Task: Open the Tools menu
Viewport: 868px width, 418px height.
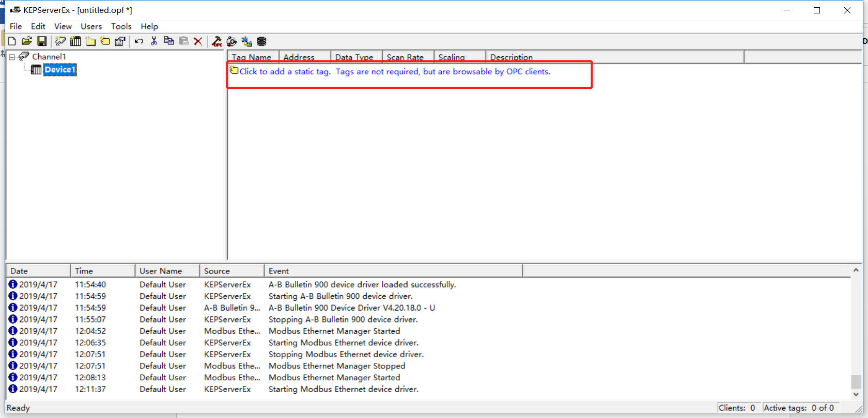Action: click(x=121, y=26)
